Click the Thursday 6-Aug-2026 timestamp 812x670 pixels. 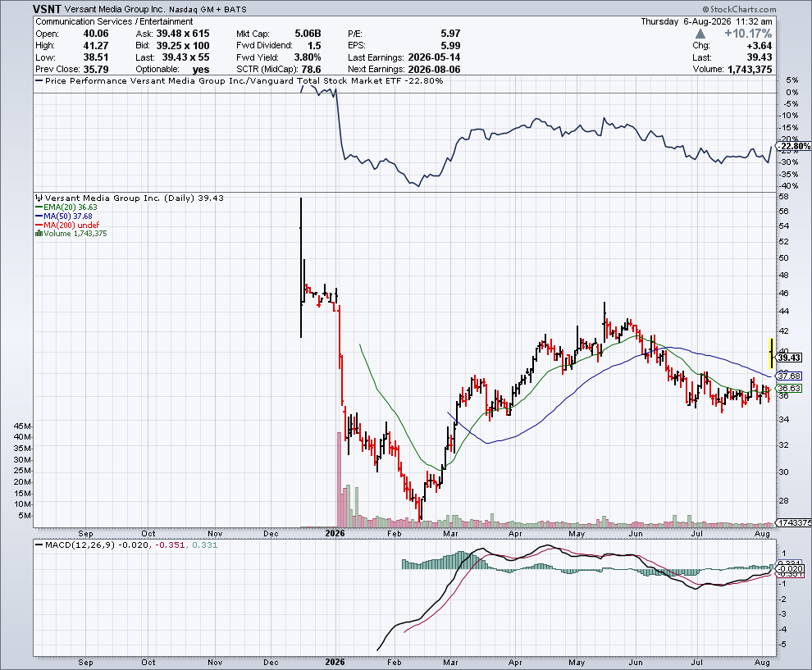tap(706, 22)
